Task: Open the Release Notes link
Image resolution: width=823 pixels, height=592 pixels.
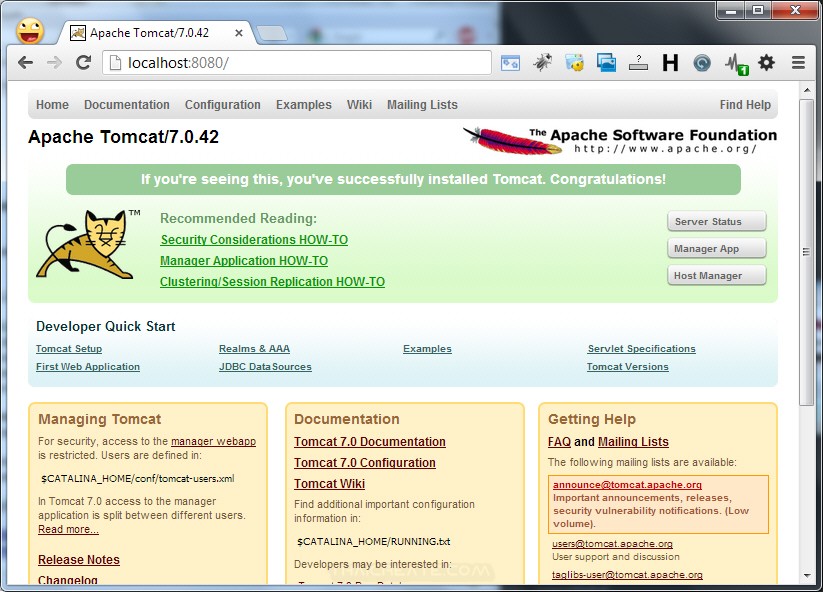Action: [x=79, y=559]
